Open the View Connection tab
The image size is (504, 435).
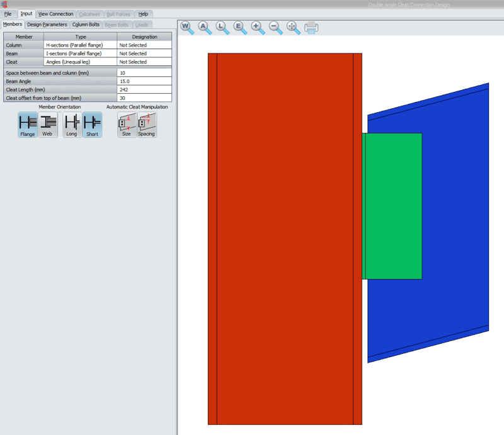click(55, 14)
